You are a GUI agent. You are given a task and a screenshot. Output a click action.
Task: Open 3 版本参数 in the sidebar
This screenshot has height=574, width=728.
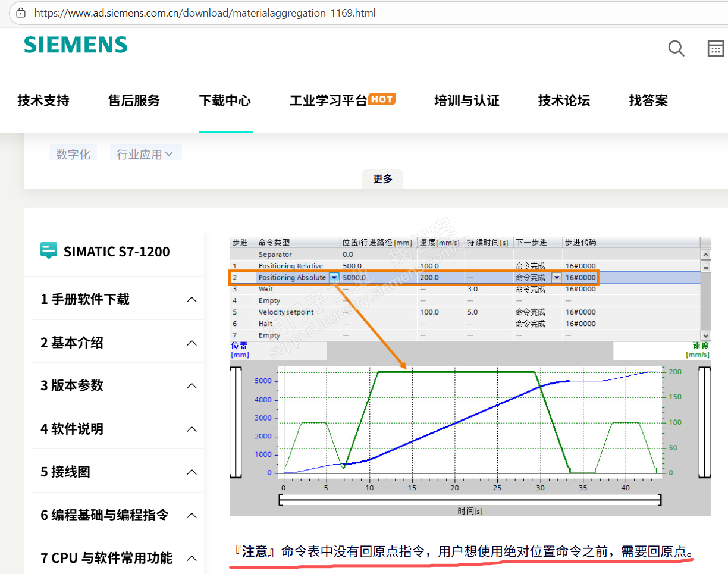(x=72, y=385)
